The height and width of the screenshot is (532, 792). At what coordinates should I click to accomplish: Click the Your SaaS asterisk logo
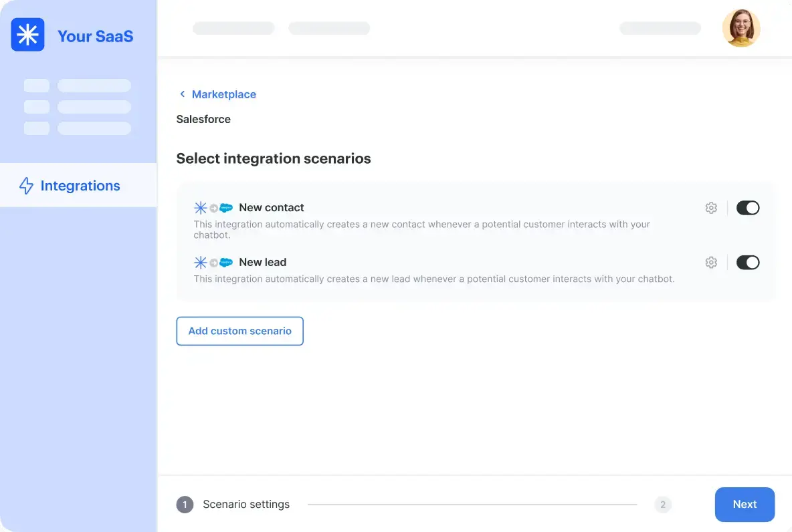click(27, 35)
